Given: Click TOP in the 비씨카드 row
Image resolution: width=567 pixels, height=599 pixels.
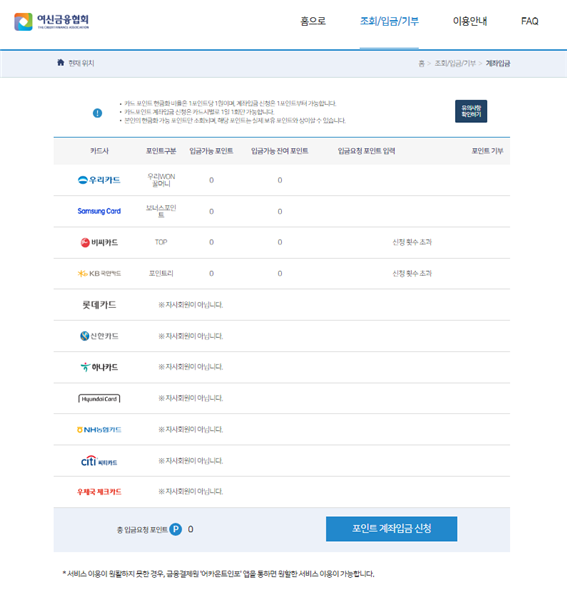Looking at the screenshot, I should click(x=161, y=242).
